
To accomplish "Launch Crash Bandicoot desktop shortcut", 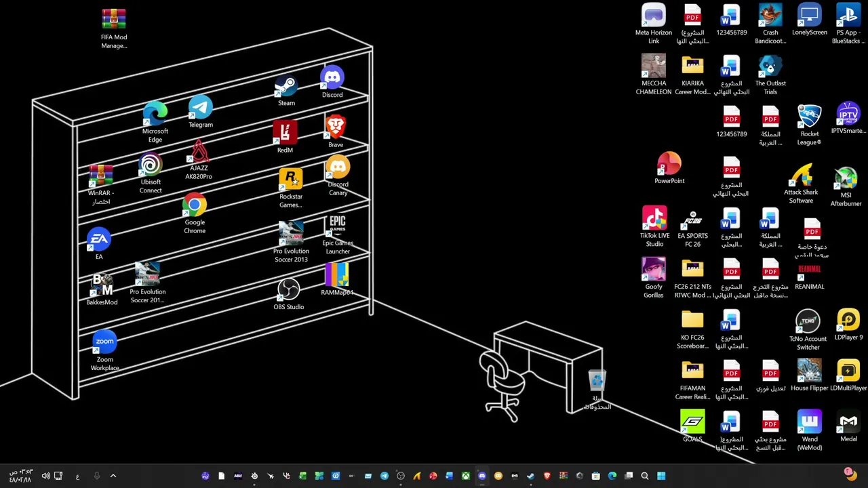I will pos(770,24).
